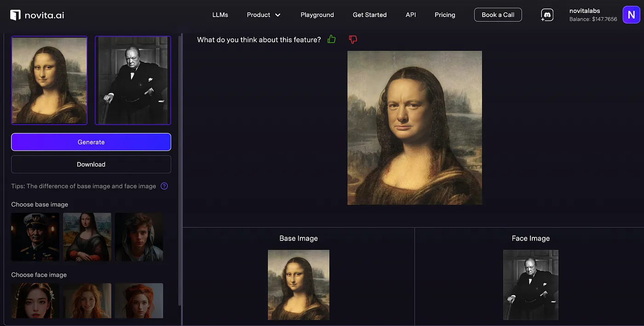Click the Choose face image label
This screenshot has height=326, width=644.
click(39, 275)
